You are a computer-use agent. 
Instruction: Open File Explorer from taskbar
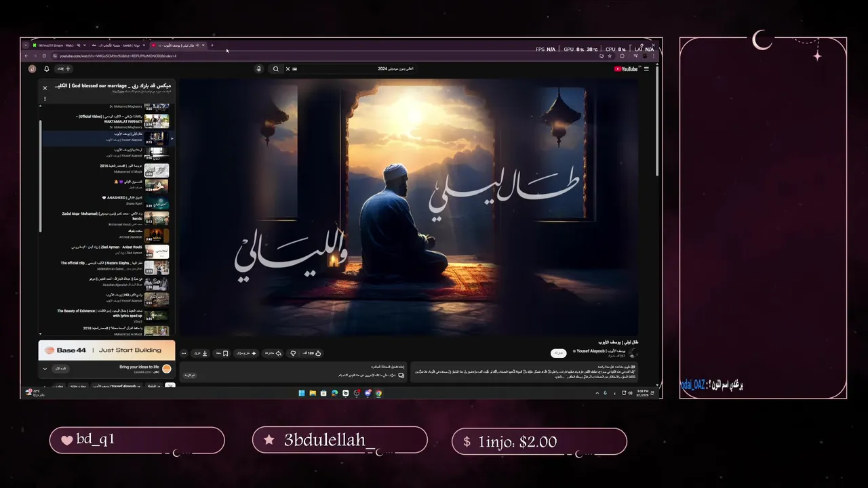tap(313, 393)
